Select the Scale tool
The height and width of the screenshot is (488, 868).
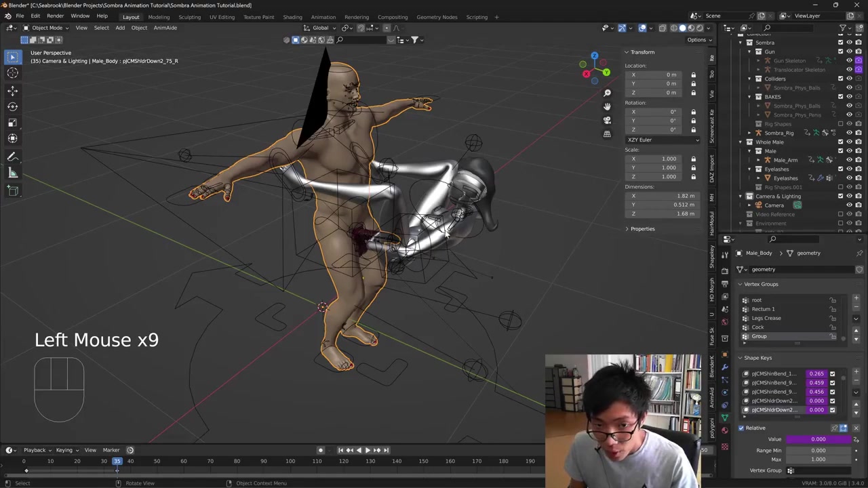[12, 123]
